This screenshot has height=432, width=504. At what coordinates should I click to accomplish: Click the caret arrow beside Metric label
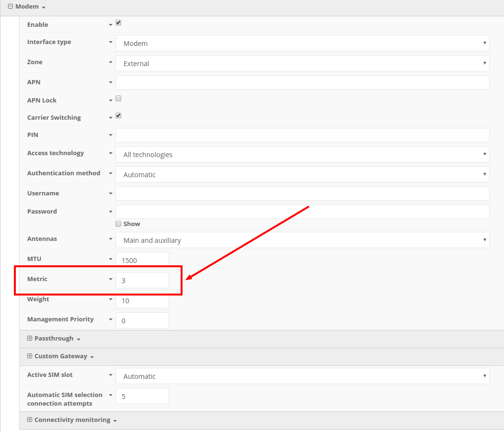tap(111, 280)
